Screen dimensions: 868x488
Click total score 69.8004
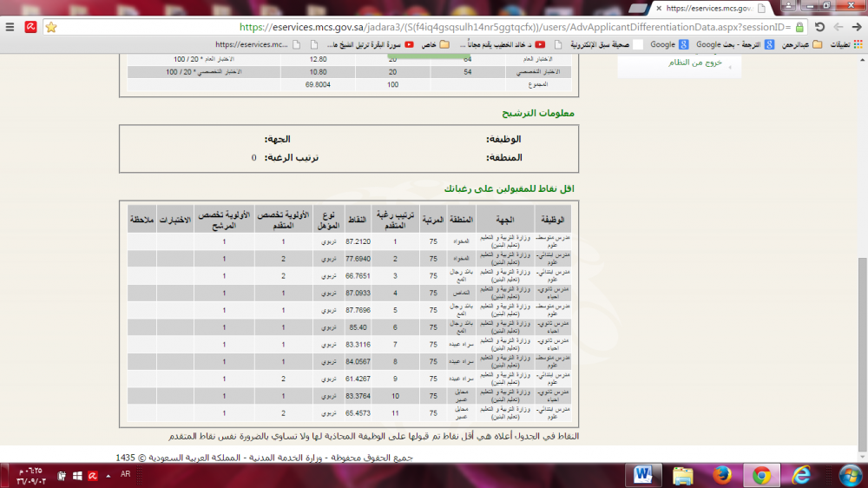[x=318, y=85]
